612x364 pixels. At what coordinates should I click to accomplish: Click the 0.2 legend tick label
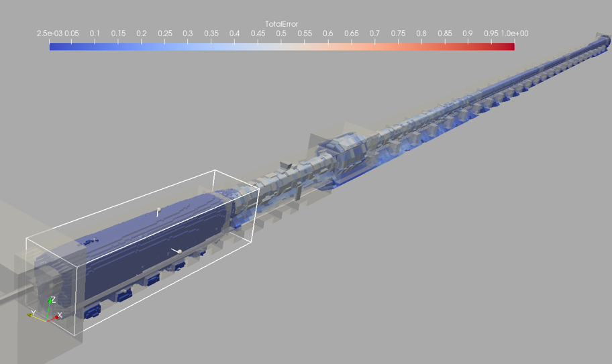pos(142,34)
